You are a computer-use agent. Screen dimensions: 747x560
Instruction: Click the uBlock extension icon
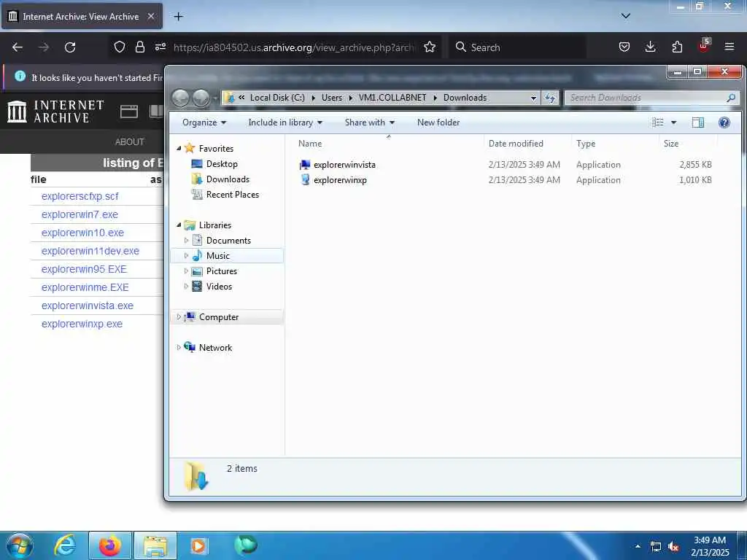pos(704,46)
